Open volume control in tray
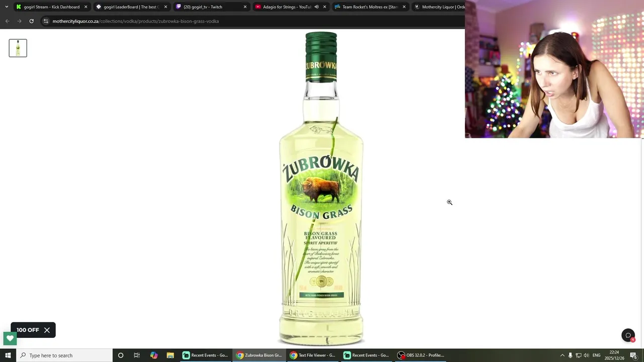This screenshot has height=362, width=644. coord(586,355)
